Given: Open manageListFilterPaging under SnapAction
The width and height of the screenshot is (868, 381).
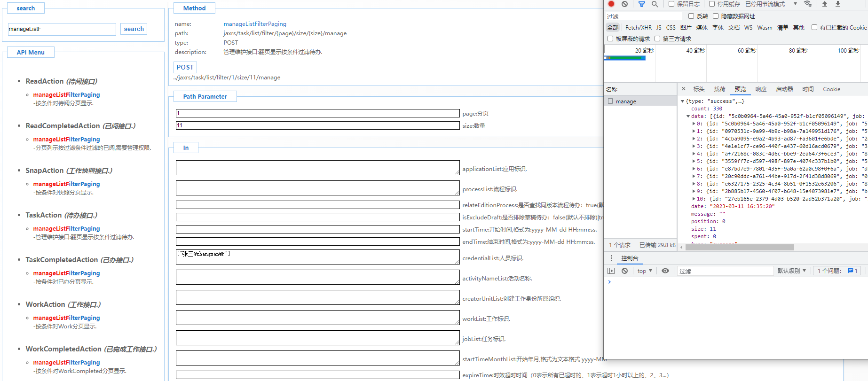Looking at the screenshot, I should pos(66,184).
